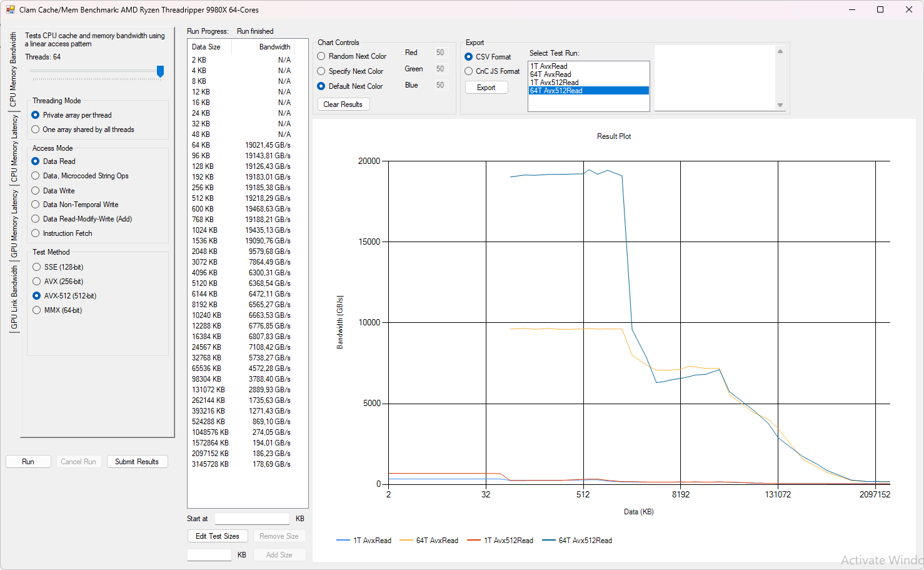The image size is (924, 570).
Task: Choose Data, Microcoded String Ops mode
Action: 80,176
